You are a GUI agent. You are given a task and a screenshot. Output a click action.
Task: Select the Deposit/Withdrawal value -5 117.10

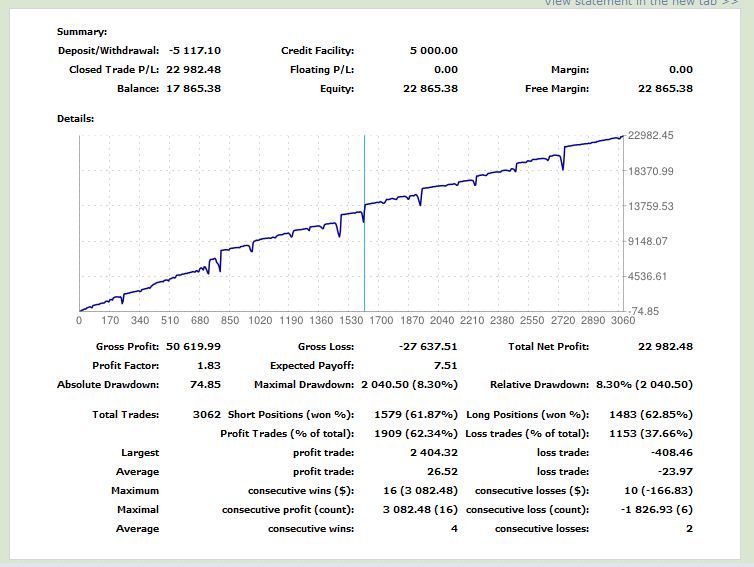[x=195, y=50]
